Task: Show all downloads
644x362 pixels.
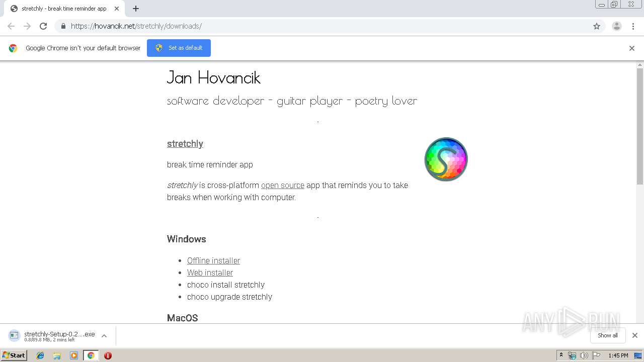Action: tap(608, 335)
